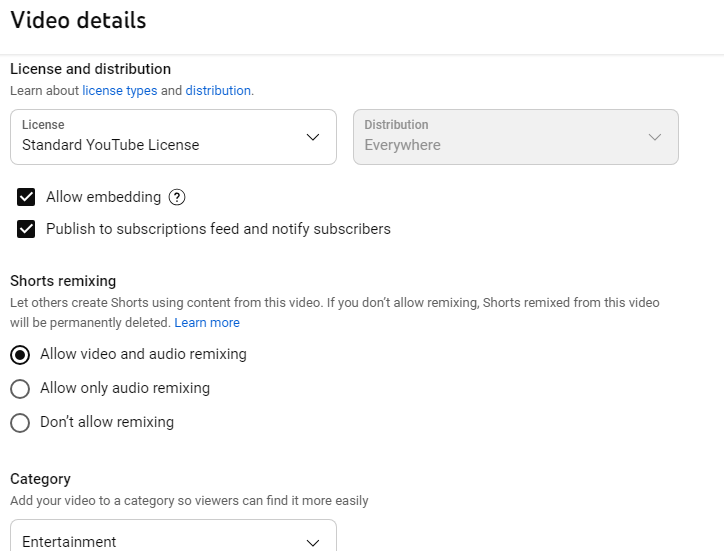This screenshot has height=551, width=724.
Task: Select Allow video and audio remixing
Action: coord(20,355)
